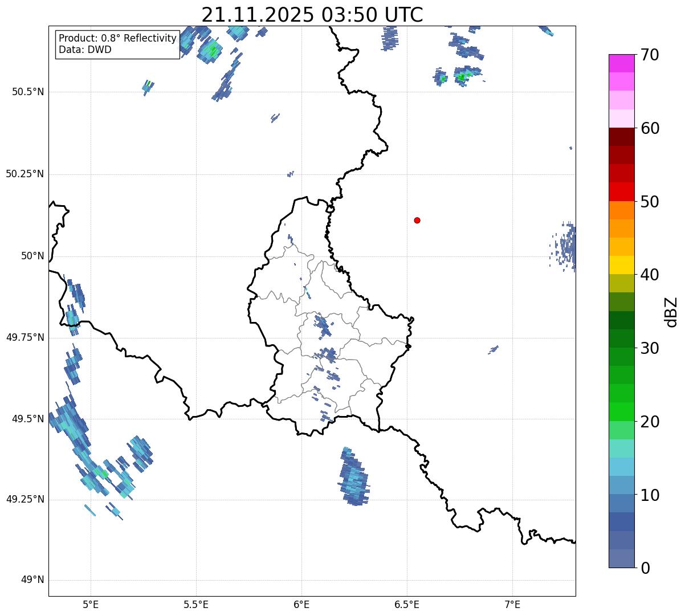Click the colorbar tick label 70
Image resolution: width=685 pixels, height=616 pixels.
650,55
